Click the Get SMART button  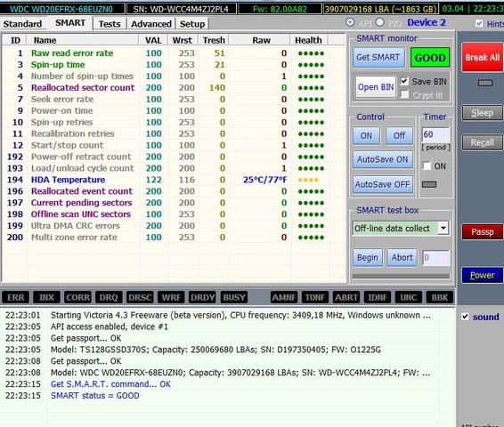tap(378, 58)
